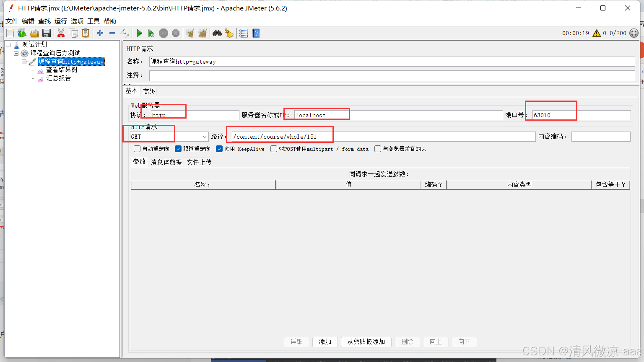Viewport: 644px width, 362px height.
Task: Toggle 使用 KeepAlive checkbox
Action: [x=219, y=149]
